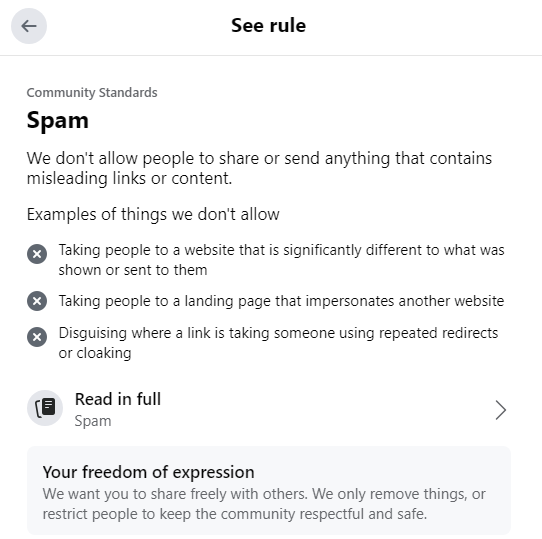Click the X icon beside website difference example

[37, 254]
